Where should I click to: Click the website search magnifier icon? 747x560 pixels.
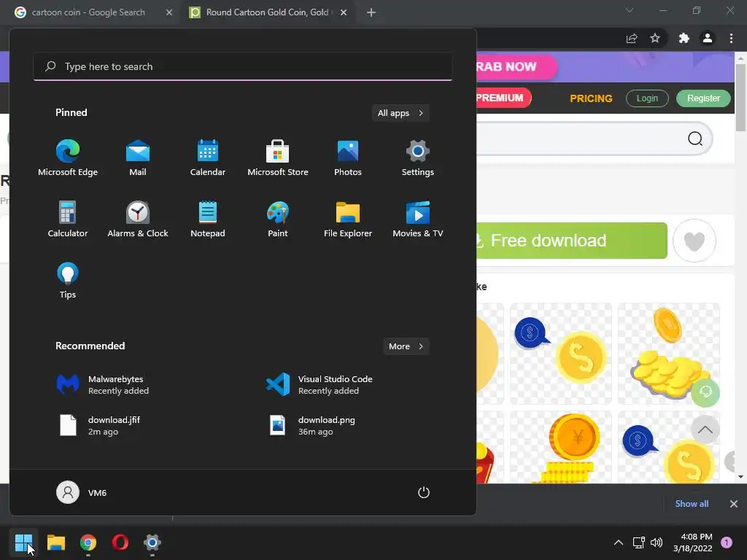point(695,139)
